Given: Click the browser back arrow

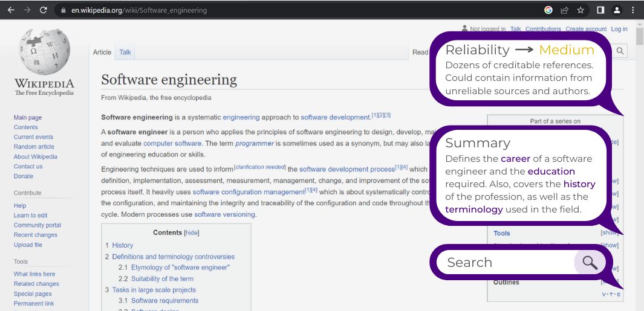Looking at the screenshot, I should tap(11, 10).
